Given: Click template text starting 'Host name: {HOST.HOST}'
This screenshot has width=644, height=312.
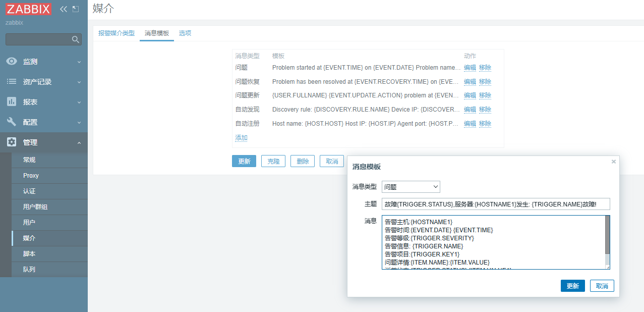Looking at the screenshot, I should coord(366,124).
